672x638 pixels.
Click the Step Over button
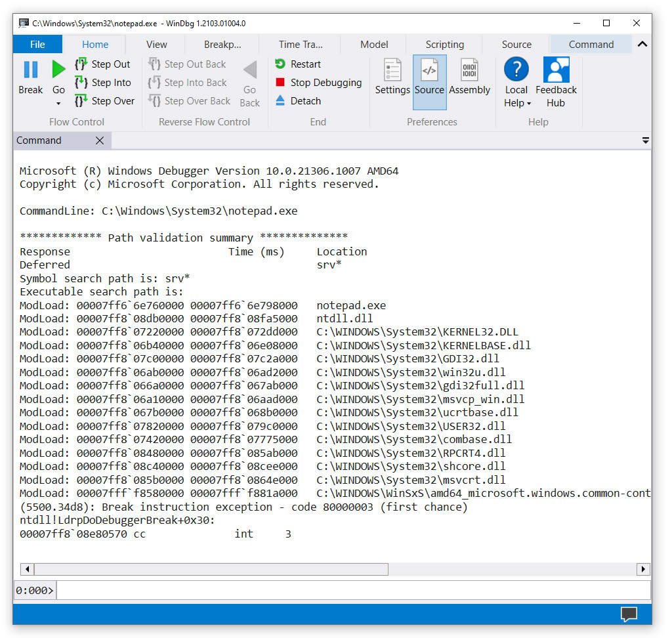click(x=104, y=101)
